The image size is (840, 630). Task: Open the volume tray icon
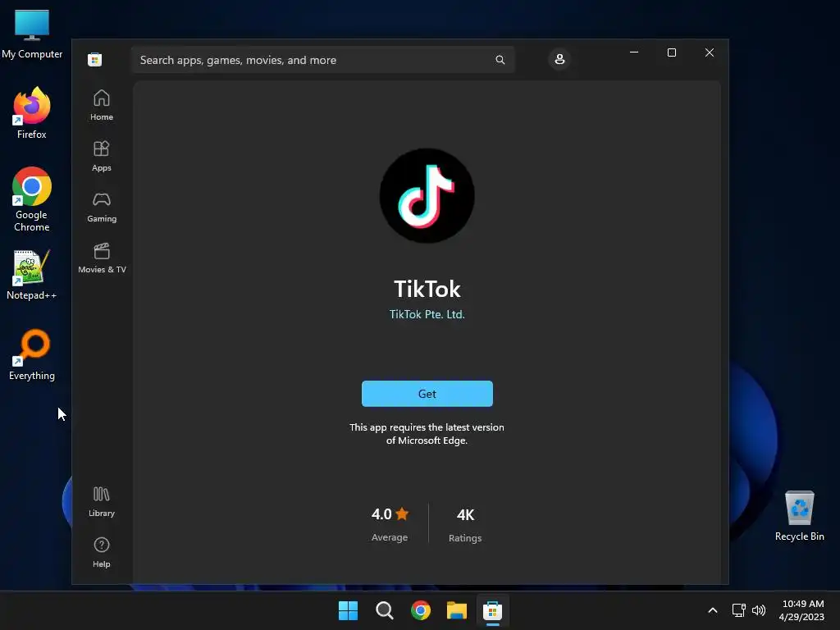click(x=759, y=610)
